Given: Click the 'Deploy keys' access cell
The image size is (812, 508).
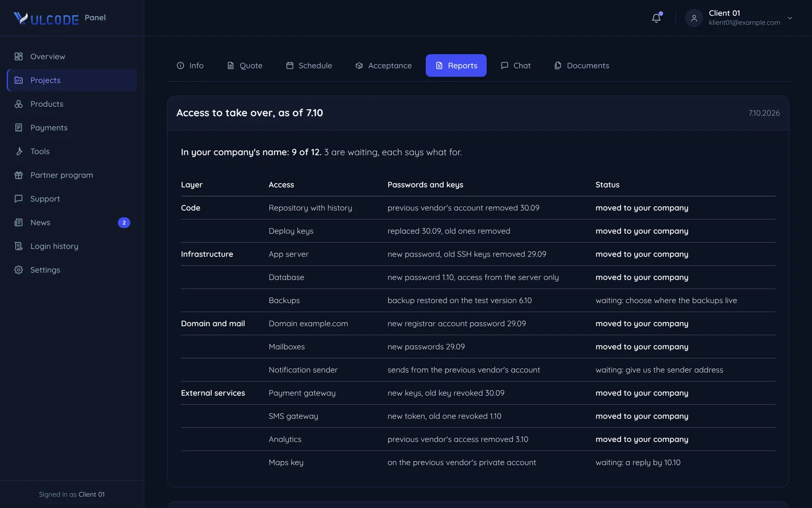Looking at the screenshot, I should point(291,231).
